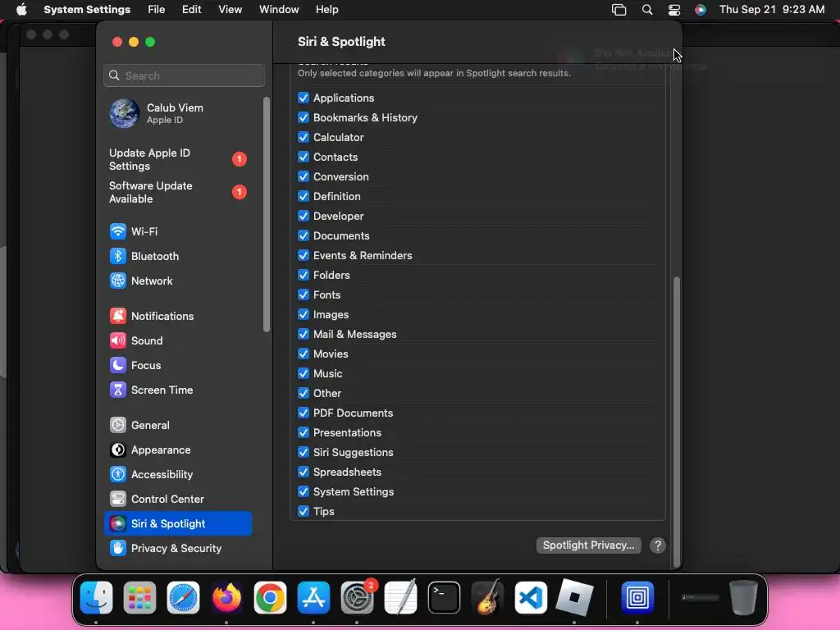This screenshot has height=630, width=840.
Task: Open Trash in the Dock
Action: tap(743, 597)
